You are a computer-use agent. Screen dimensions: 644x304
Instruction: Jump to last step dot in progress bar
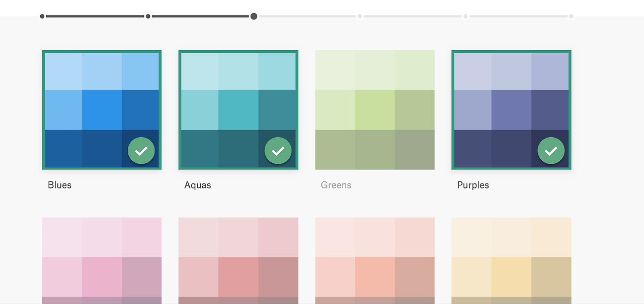[x=571, y=17]
